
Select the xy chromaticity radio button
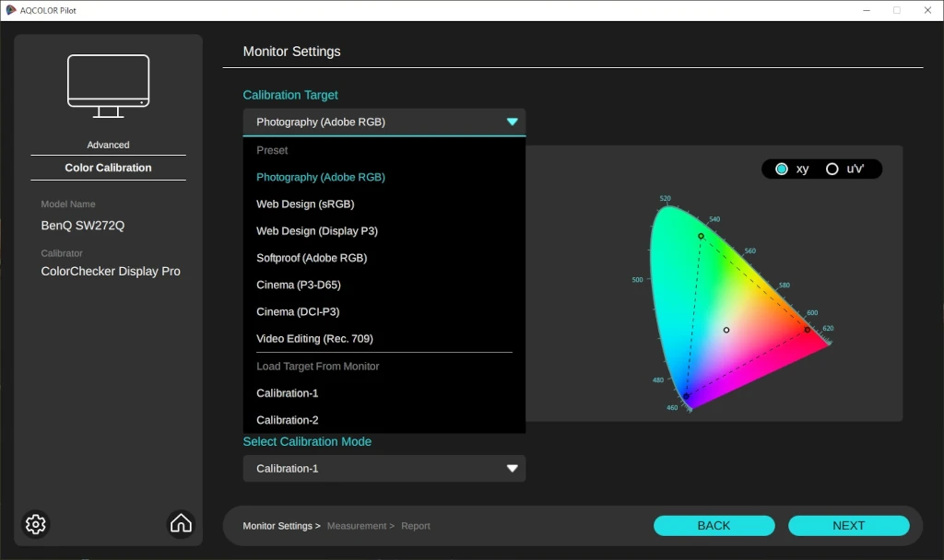tap(782, 169)
